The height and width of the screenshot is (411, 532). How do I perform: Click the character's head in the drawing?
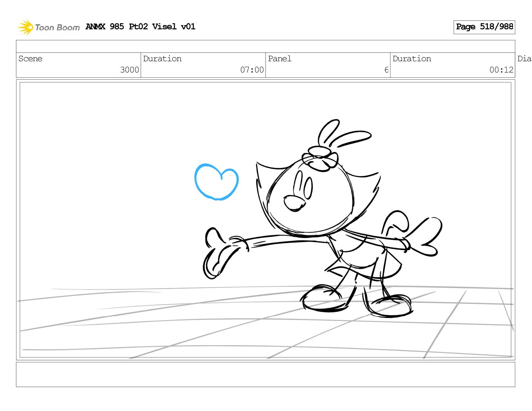click(310, 195)
